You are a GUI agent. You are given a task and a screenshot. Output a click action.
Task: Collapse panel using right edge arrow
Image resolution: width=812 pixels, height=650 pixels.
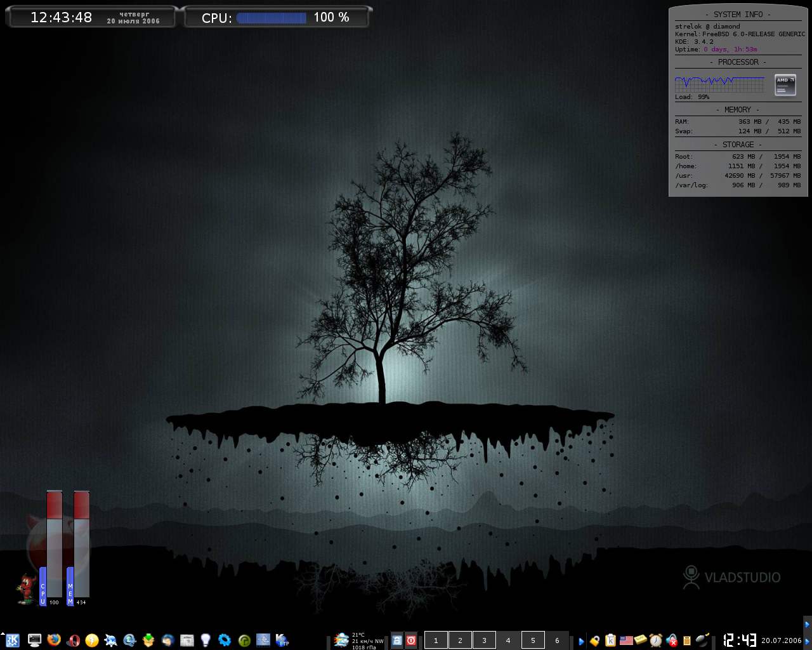coord(808,624)
